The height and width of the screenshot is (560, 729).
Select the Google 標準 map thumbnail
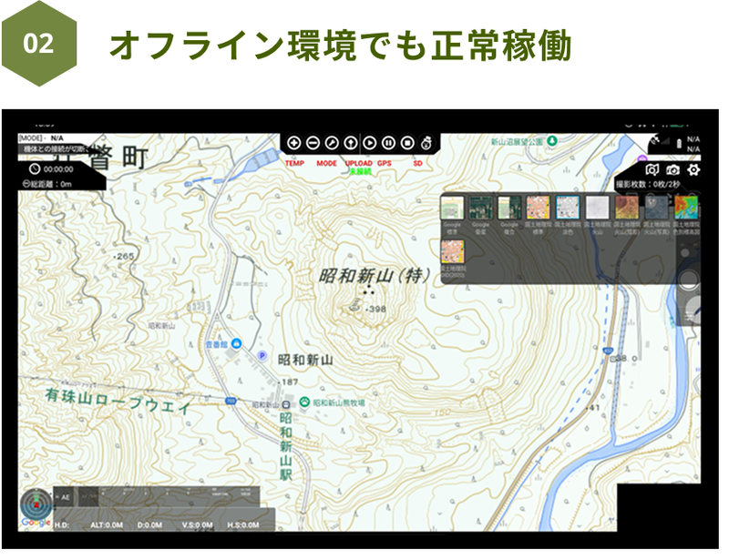[452, 208]
